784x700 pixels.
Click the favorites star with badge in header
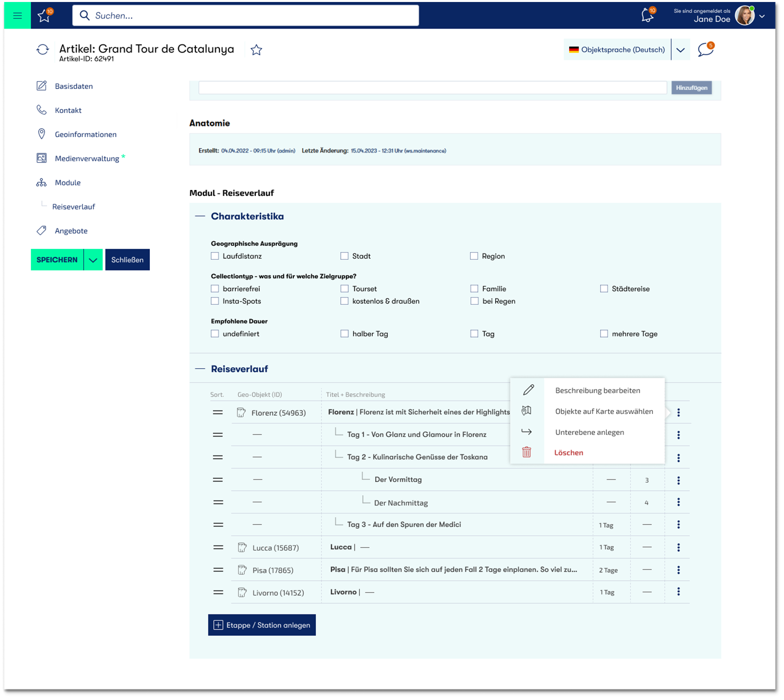point(44,16)
